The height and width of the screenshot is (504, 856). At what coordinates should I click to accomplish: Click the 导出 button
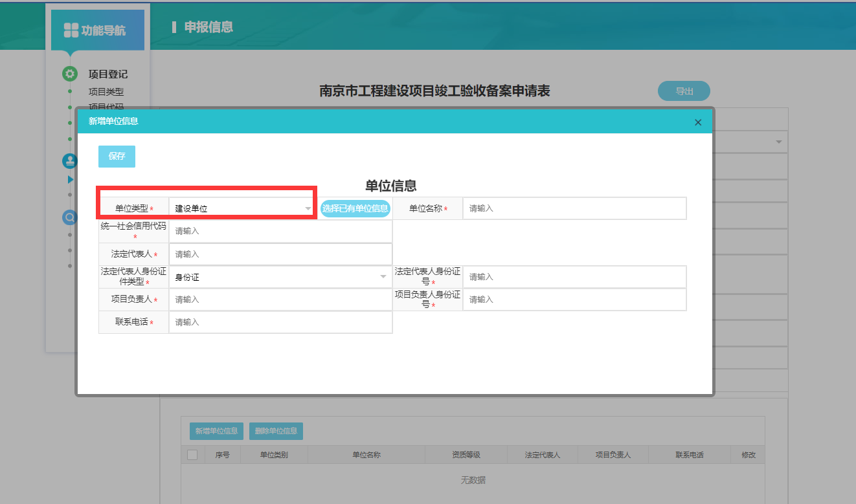(684, 91)
